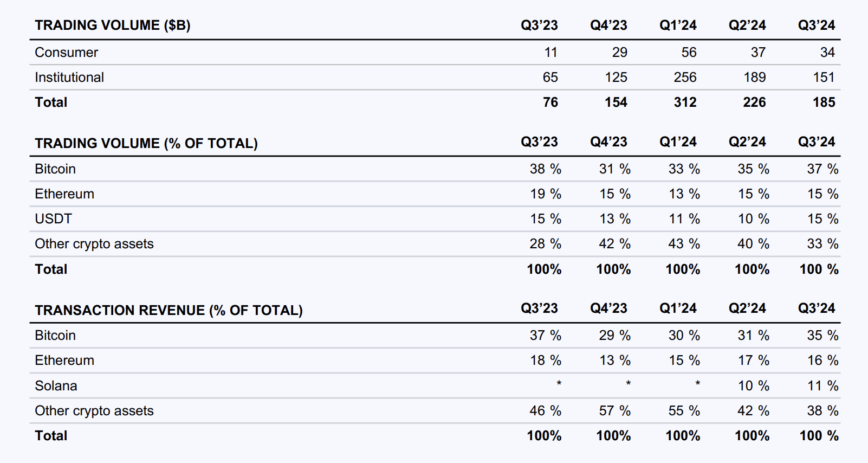The width and height of the screenshot is (868, 463).
Task: Click Consumer volume value 56
Action: point(689,53)
